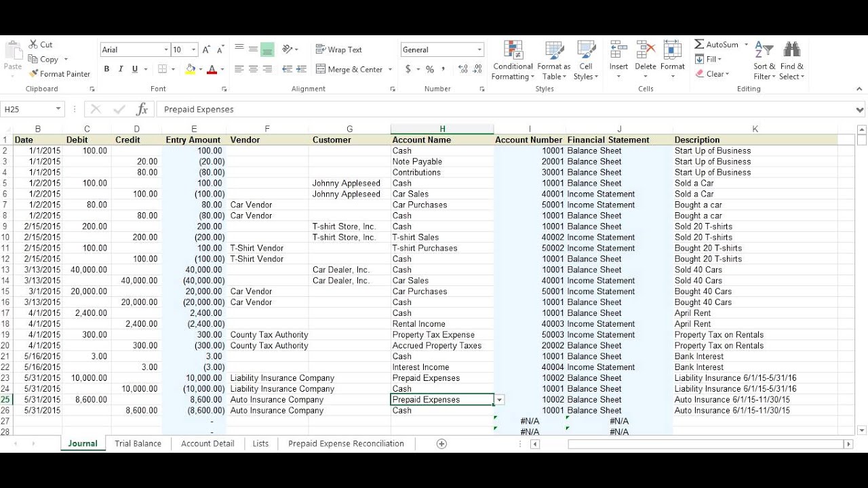The image size is (868, 488).
Task: Toggle Bold formatting
Action: (x=106, y=69)
